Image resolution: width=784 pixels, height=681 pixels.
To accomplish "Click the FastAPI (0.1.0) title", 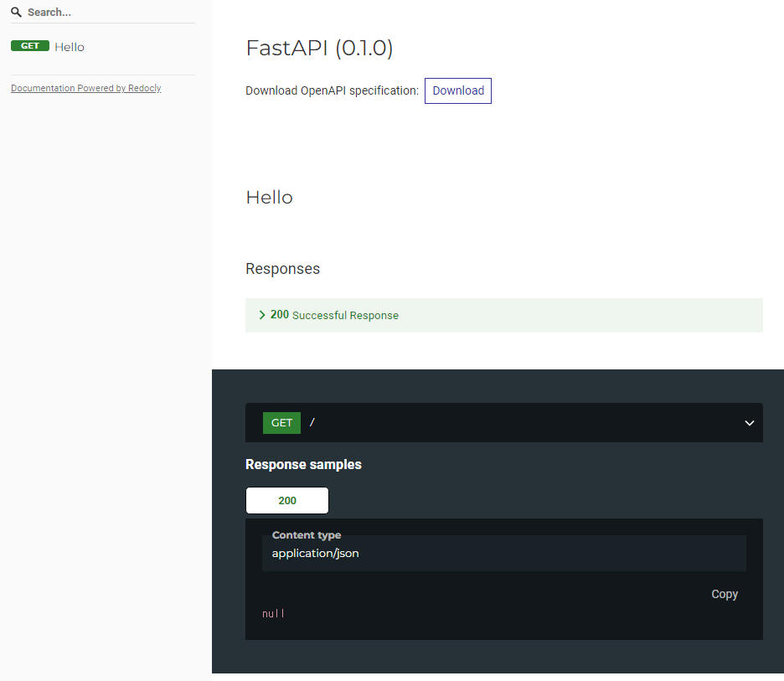I will point(319,48).
